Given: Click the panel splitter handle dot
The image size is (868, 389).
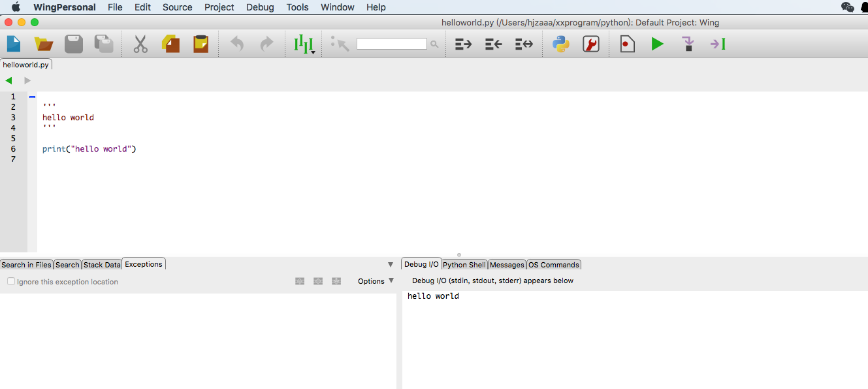Looking at the screenshot, I should [x=459, y=255].
